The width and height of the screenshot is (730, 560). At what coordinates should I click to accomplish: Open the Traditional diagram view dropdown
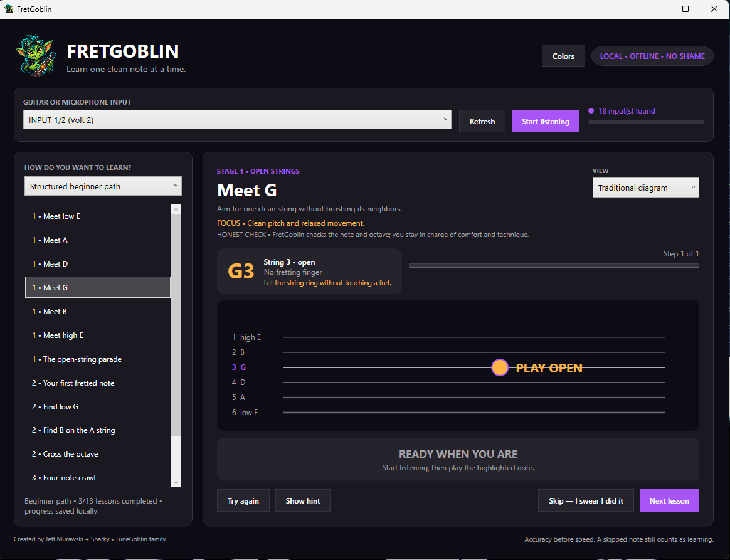point(645,188)
